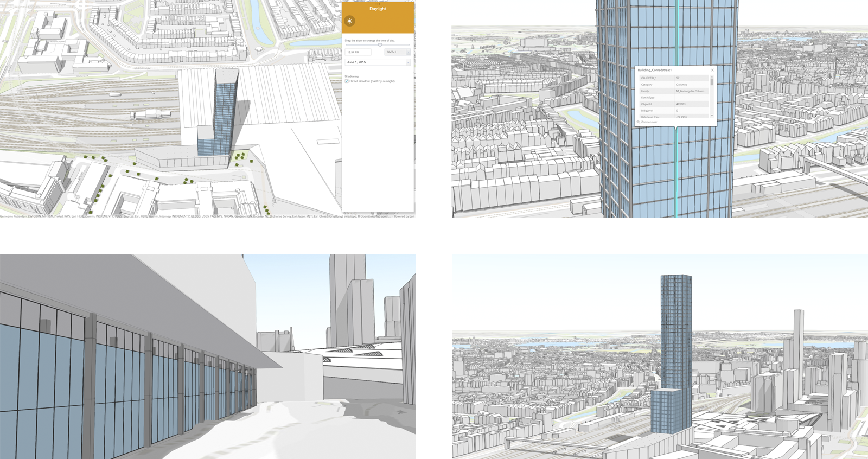Click the ObjectId 409003 row
This screenshot has height=459, width=868.
(674, 104)
